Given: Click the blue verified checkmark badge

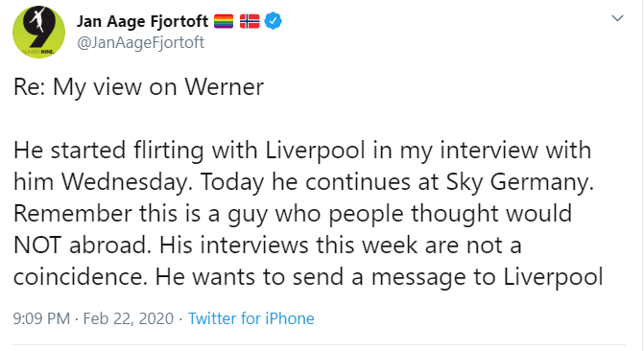Looking at the screenshot, I should pyautogui.click(x=273, y=20).
